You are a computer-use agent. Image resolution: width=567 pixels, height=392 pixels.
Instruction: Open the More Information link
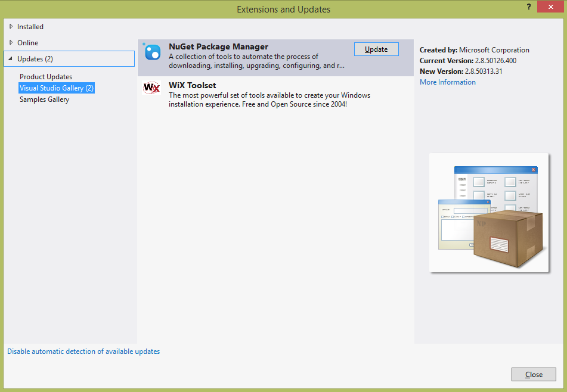(448, 82)
